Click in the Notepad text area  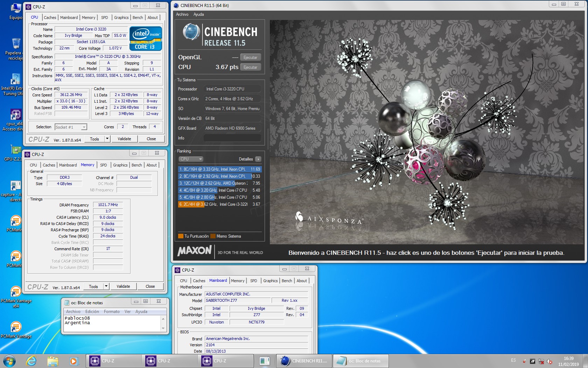112,323
